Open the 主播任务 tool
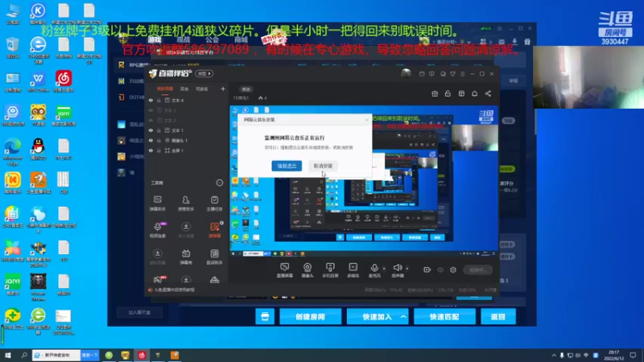 [214, 204]
